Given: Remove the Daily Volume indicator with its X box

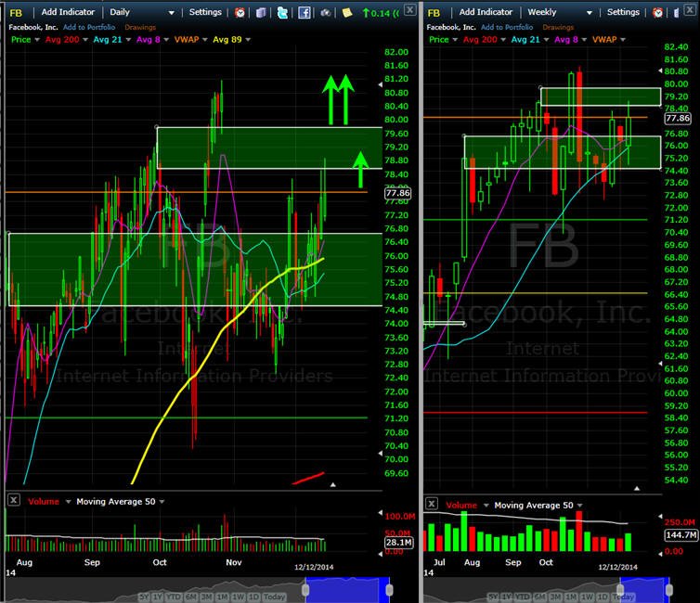Looking at the screenshot, I should coord(13,500).
